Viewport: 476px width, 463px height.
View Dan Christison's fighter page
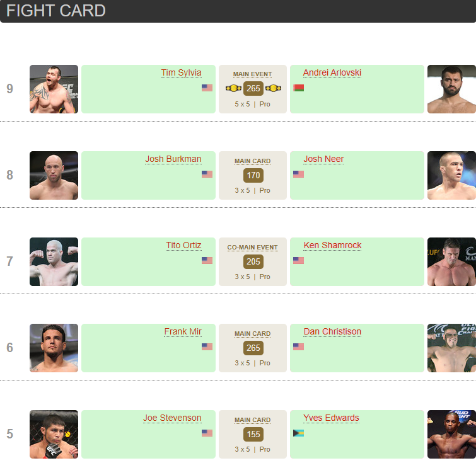pyautogui.click(x=332, y=331)
